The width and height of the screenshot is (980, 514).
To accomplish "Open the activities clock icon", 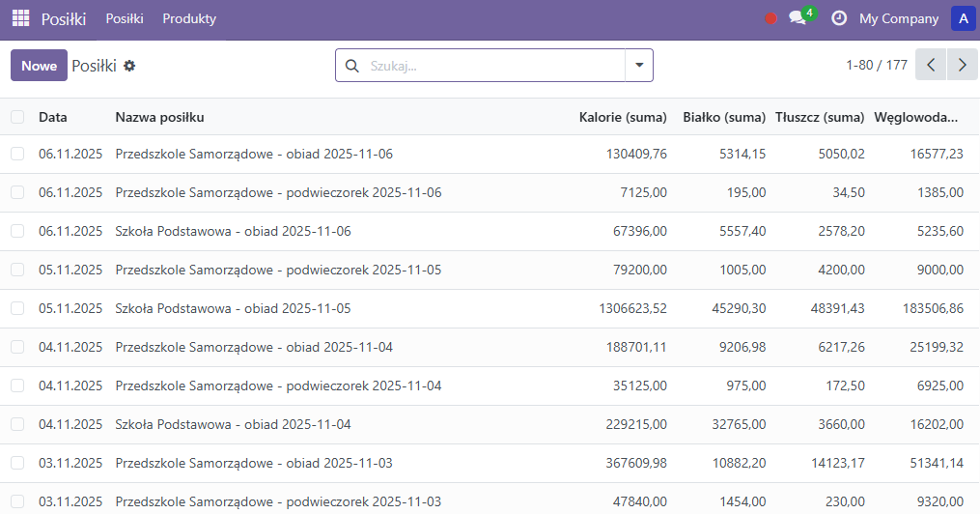I will tap(839, 18).
